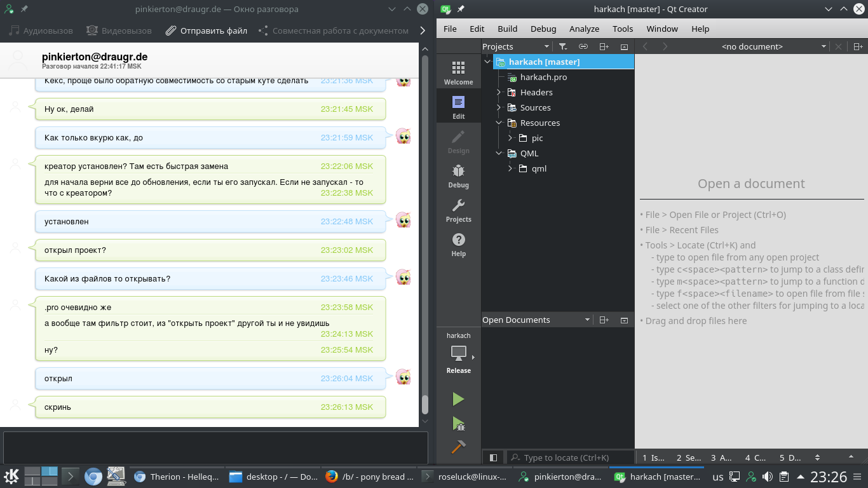This screenshot has width=868, height=488.
Task: Show more chat toolbar actions chevron
Action: 423,30
